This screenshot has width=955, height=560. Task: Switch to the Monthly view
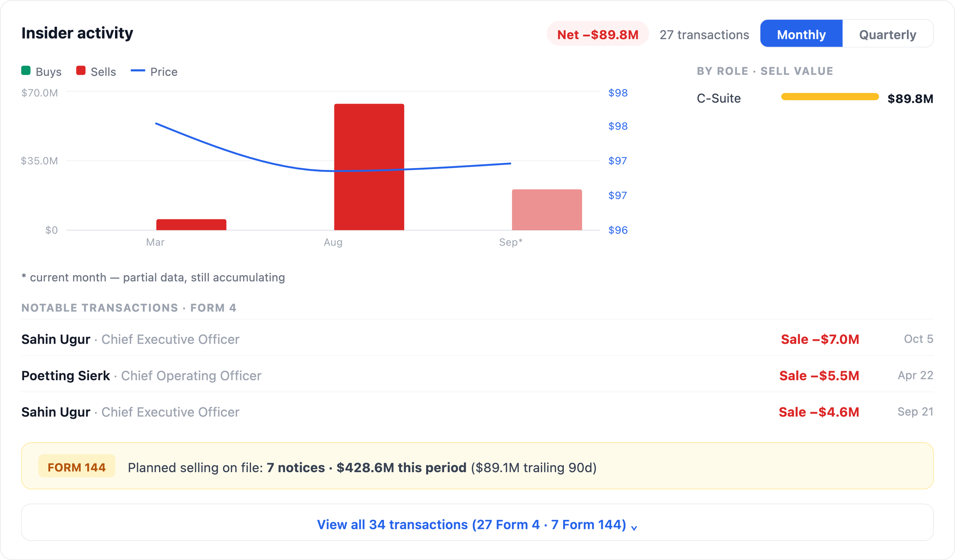(801, 34)
